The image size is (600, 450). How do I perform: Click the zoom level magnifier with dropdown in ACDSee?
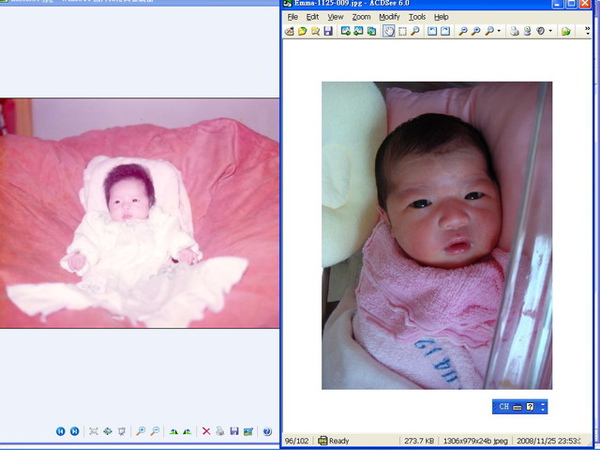[x=489, y=31]
